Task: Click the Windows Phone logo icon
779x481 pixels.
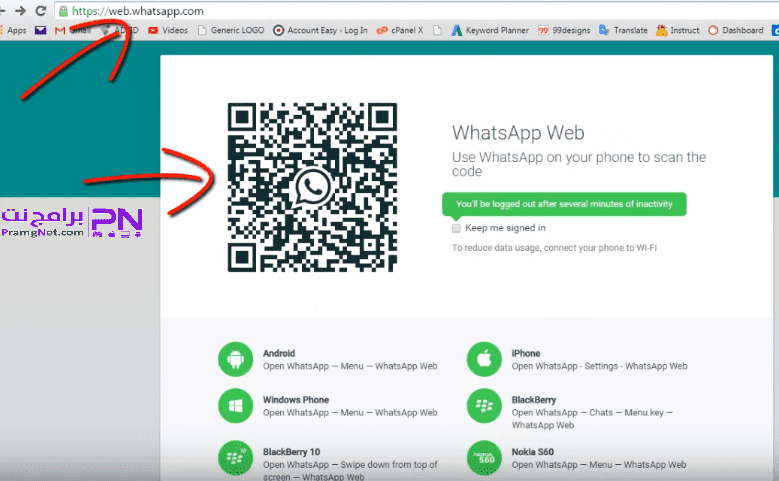Action: [x=235, y=405]
